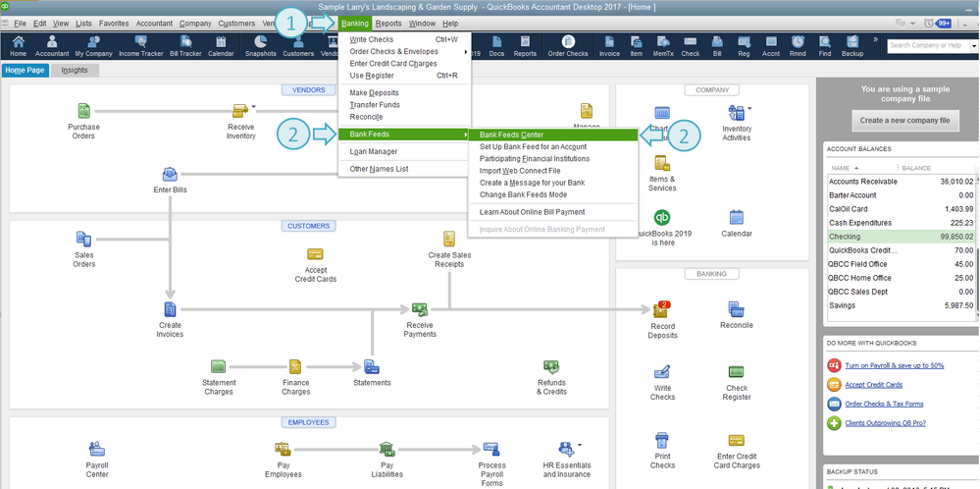This screenshot has height=489, width=980.
Task: Open the Order Checks & Envelopes submenu
Action: tap(405, 51)
